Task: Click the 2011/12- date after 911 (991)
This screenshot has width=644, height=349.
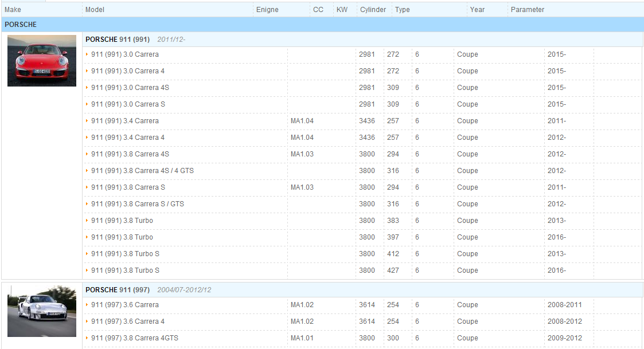Action: coord(171,40)
